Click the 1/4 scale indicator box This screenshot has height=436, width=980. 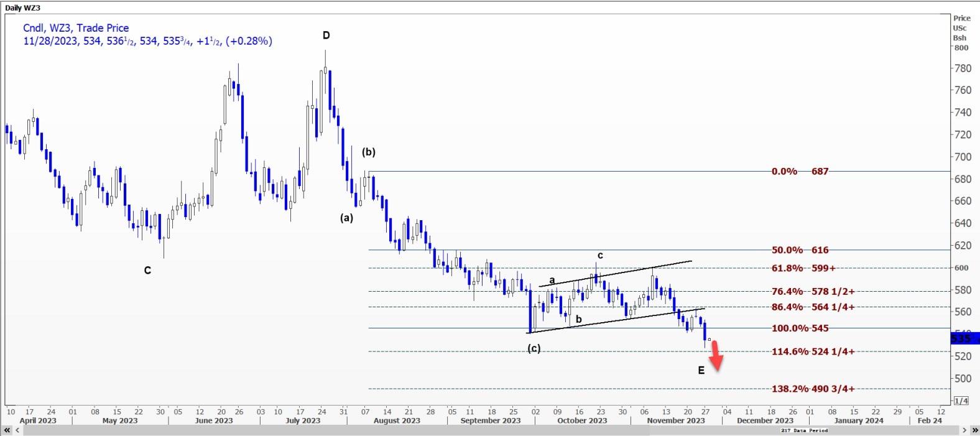point(961,401)
